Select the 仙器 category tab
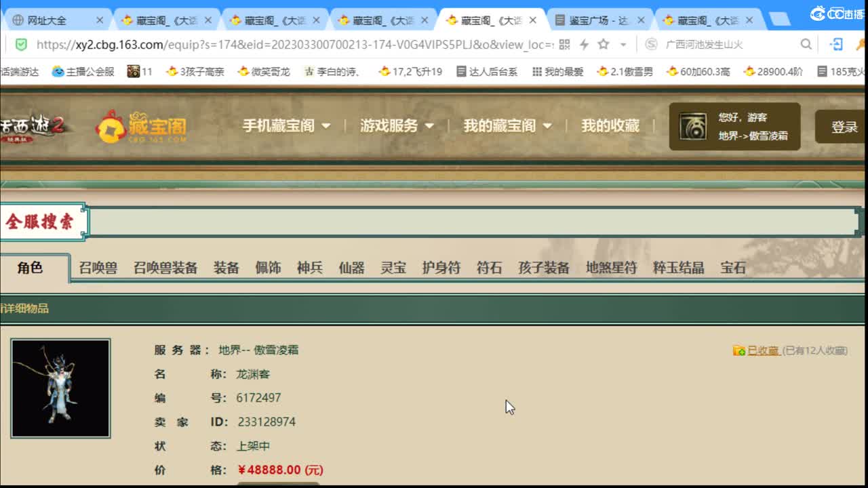Image resolution: width=868 pixels, height=488 pixels. click(x=351, y=268)
